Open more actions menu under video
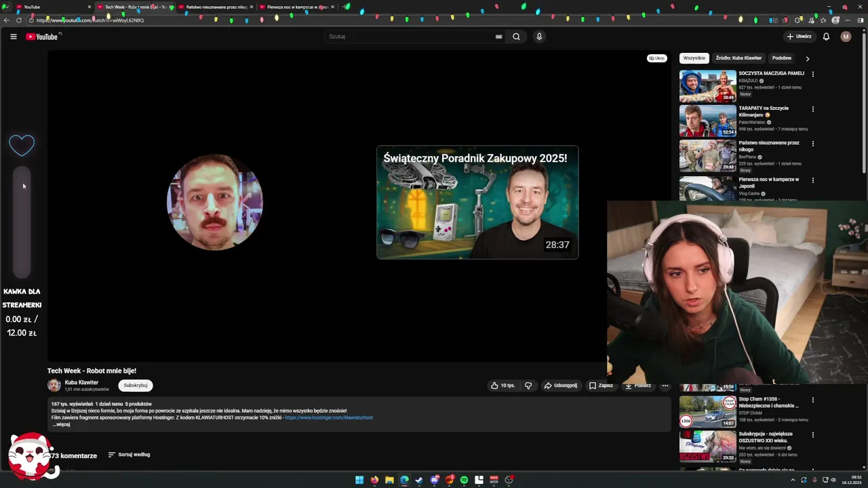Viewport: 868px width, 488px height. point(665,386)
